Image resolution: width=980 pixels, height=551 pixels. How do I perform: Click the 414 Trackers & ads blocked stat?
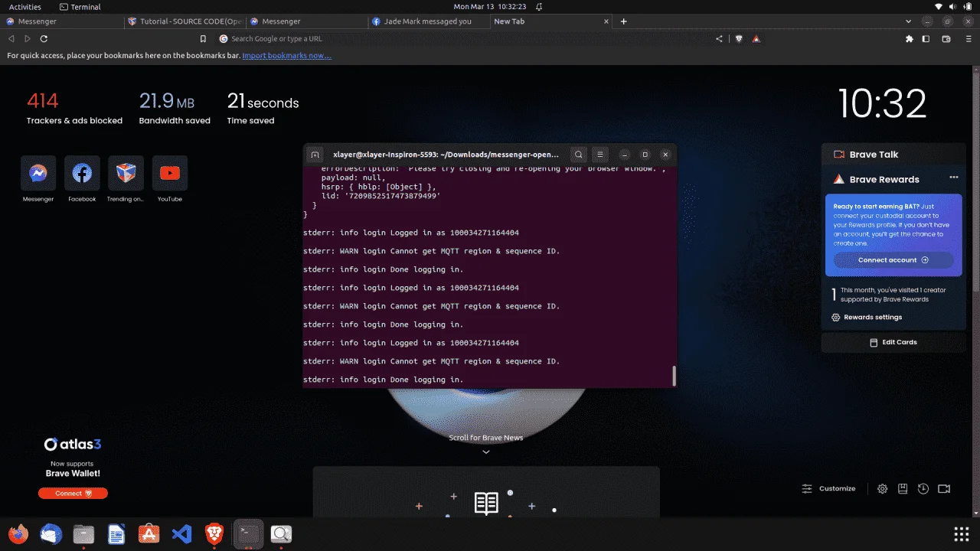74,108
